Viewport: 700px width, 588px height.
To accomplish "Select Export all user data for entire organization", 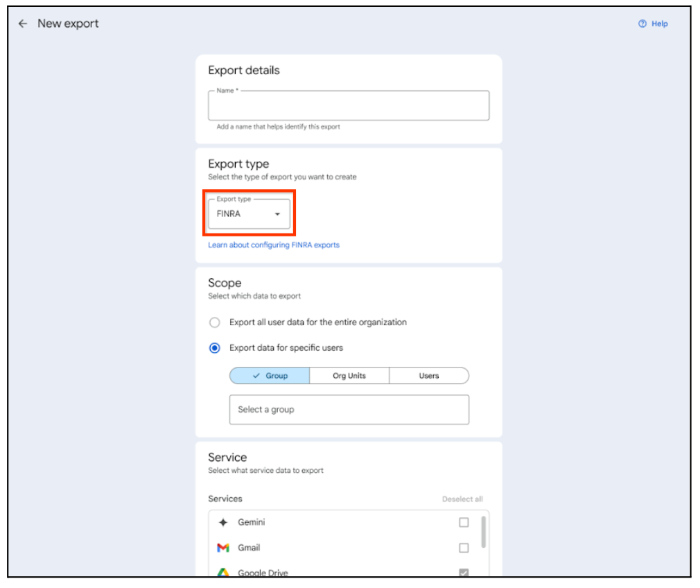I will pyautogui.click(x=215, y=322).
